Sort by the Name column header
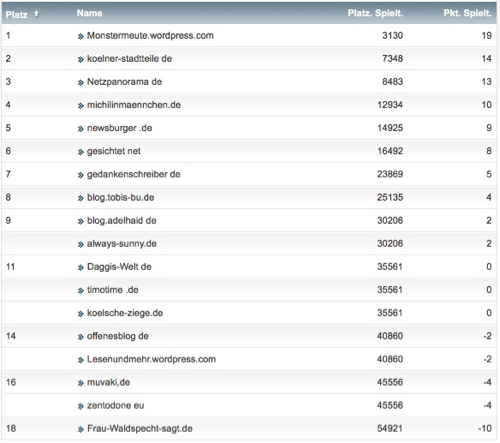Viewport: 500px width, 443px height. click(x=89, y=13)
